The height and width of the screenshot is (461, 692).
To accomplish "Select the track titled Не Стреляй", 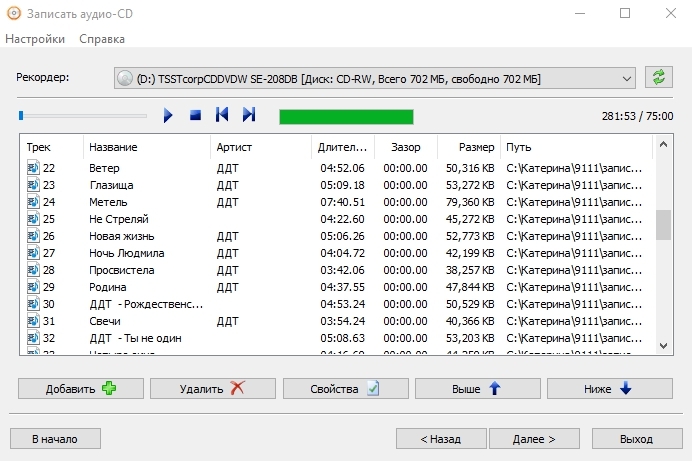I will 119,219.
